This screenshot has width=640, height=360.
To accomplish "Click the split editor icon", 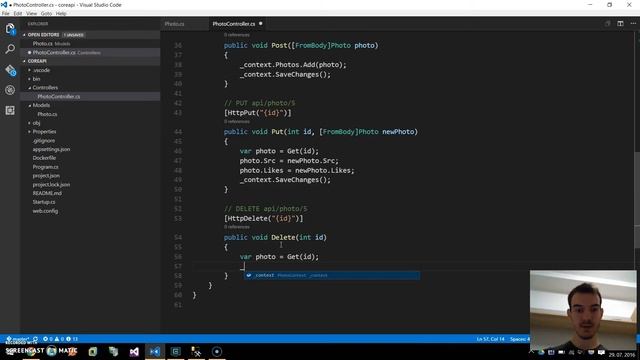I will (x=620, y=24).
